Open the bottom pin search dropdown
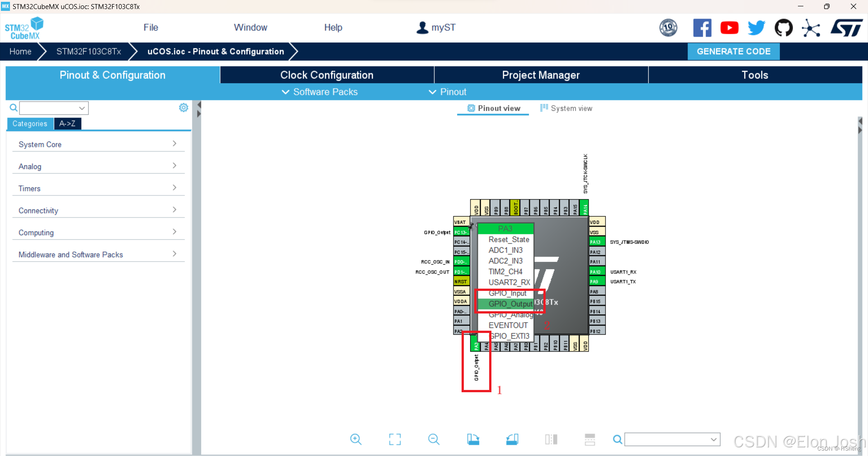 [713, 439]
